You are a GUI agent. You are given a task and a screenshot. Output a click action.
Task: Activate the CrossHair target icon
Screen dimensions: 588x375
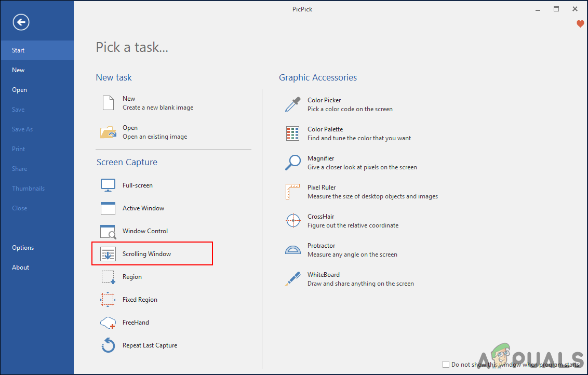tap(292, 221)
